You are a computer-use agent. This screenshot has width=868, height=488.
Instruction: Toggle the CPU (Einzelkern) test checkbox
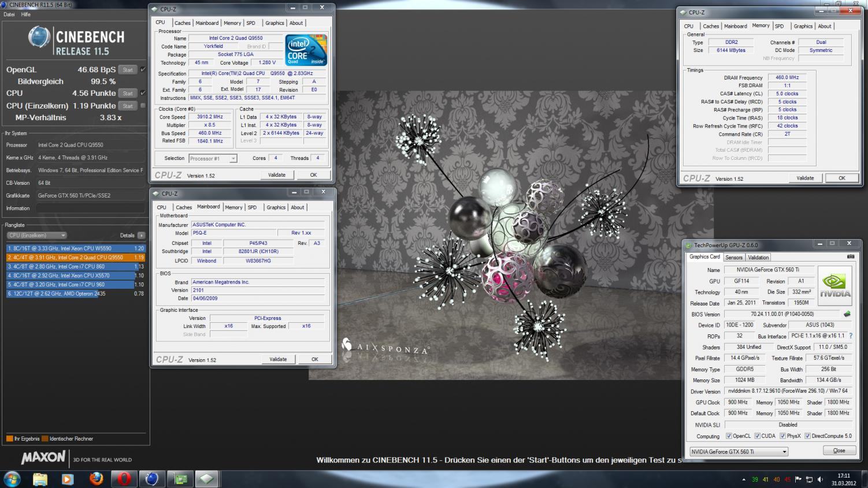coord(143,106)
